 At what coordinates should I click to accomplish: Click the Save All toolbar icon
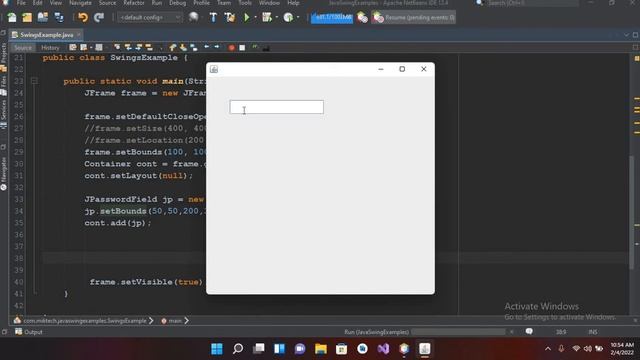[59, 18]
